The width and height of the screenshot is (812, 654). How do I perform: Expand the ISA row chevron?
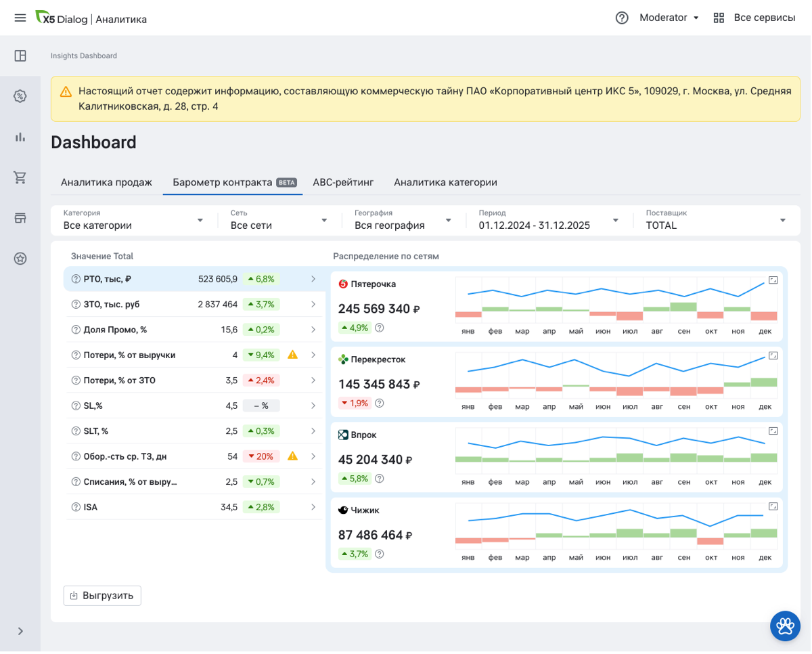tap(313, 507)
